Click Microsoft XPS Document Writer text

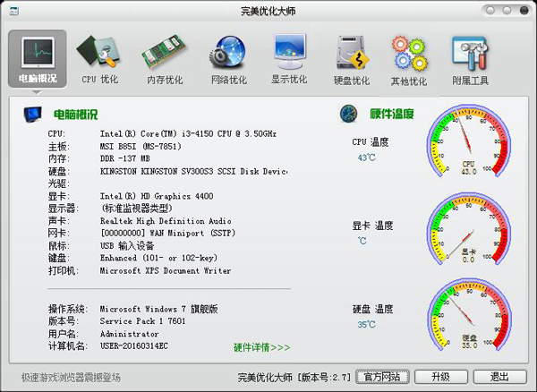pos(166,270)
